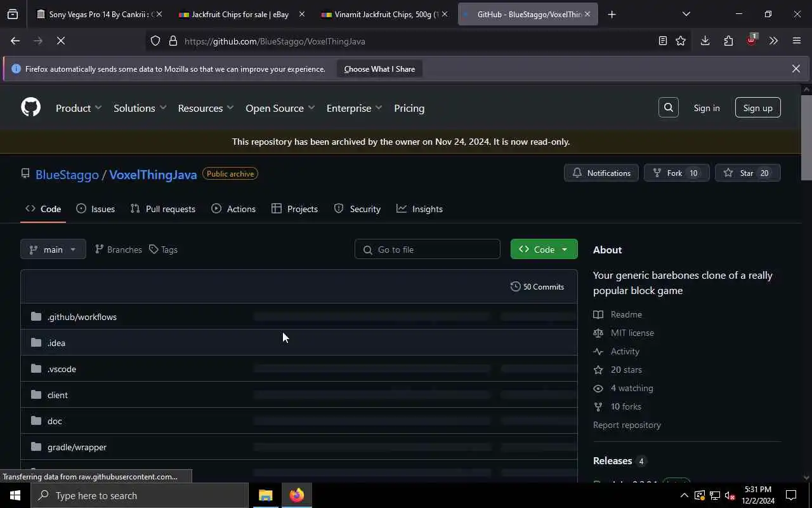Open the .vscode folder

(62, 369)
